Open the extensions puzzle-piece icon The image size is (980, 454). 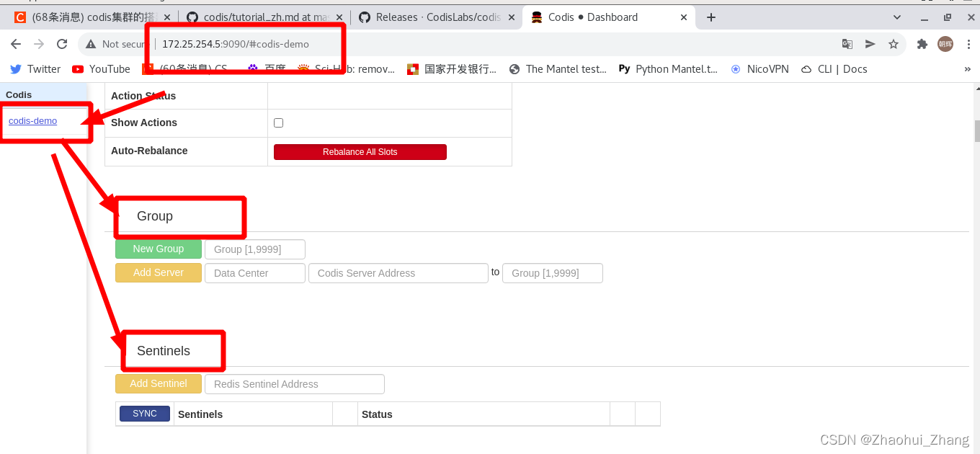tap(922, 44)
